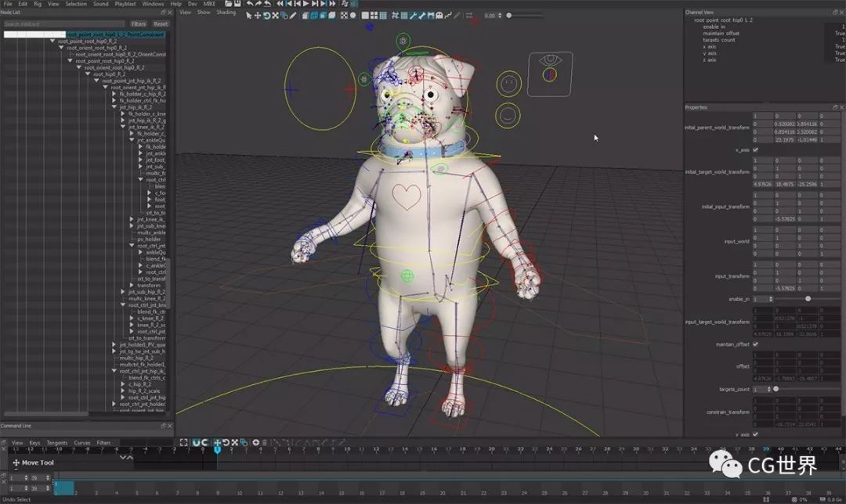Click the eye control icon in the viewport
Image resolution: width=846 pixels, height=504 pixels.
point(550,59)
